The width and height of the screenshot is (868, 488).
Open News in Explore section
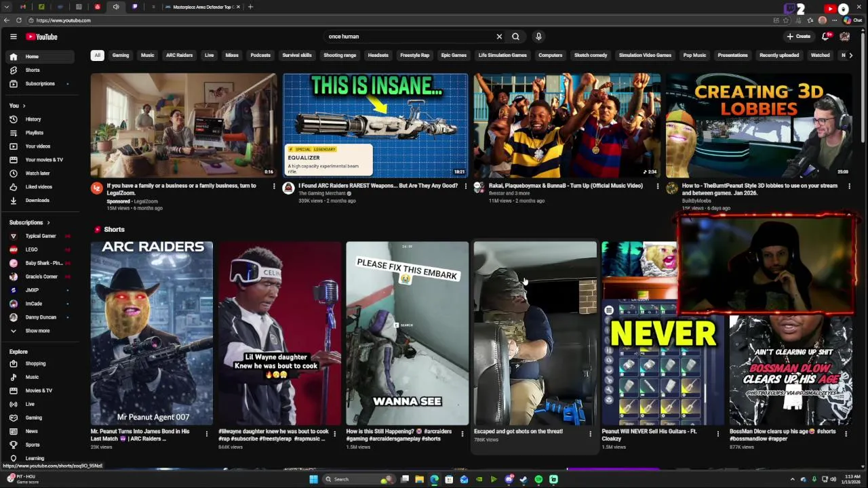(41, 431)
